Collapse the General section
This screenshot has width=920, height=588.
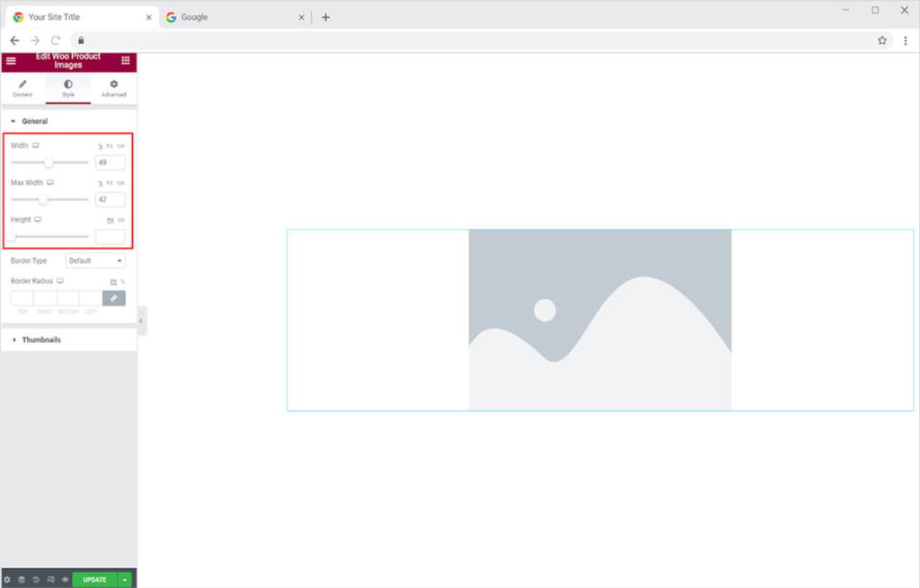pos(34,121)
